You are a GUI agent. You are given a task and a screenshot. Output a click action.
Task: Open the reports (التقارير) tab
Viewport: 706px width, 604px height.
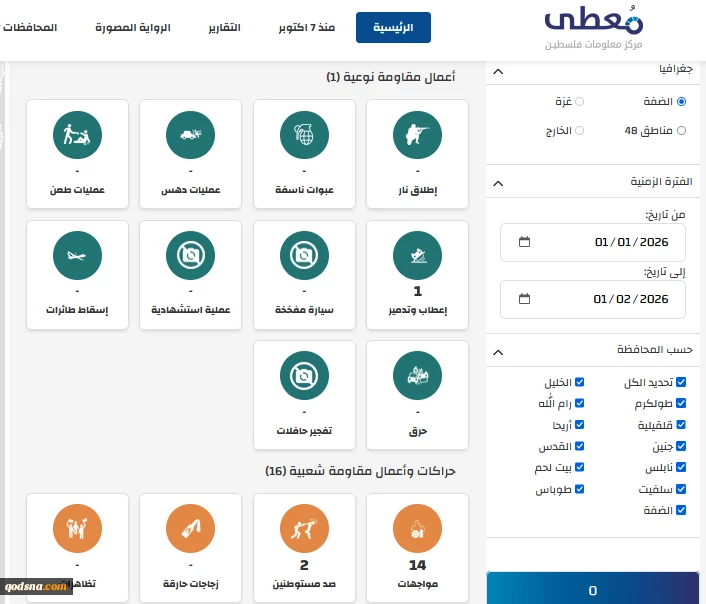click(x=223, y=28)
